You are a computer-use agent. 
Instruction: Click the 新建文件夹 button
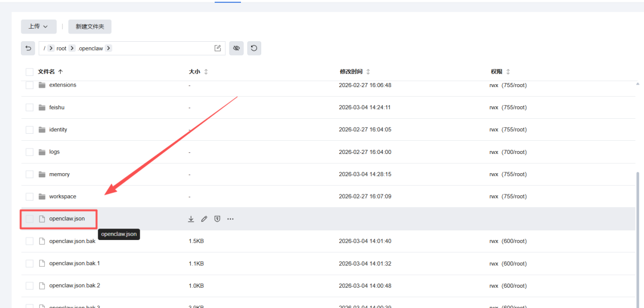(x=90, y=26)
